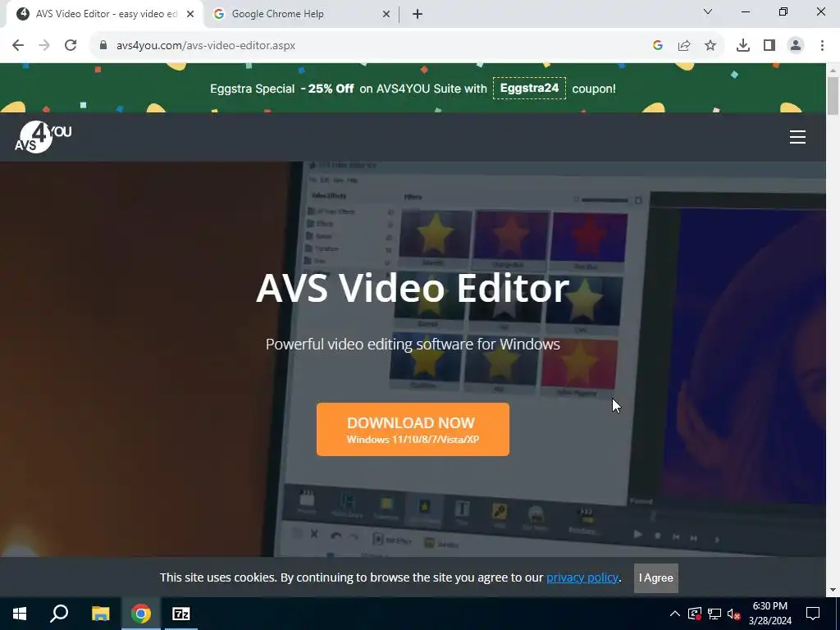Click the muted volume tray icon
840x630 pixels.
click(733, 614)
